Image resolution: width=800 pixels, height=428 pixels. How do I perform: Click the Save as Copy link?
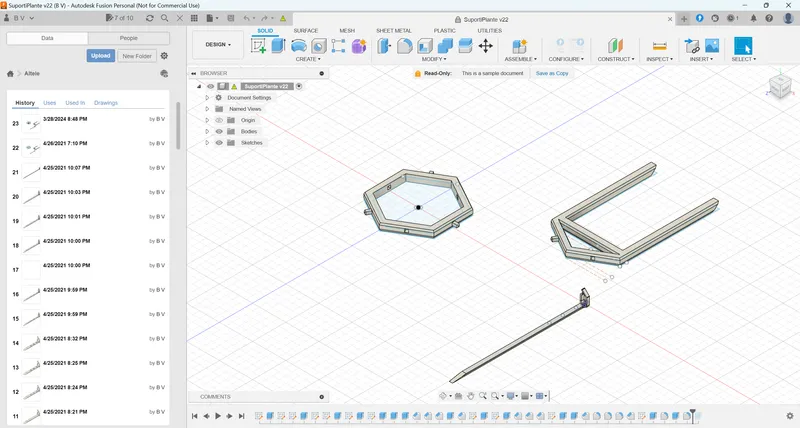pyautogui.click(x=552, y=73)
